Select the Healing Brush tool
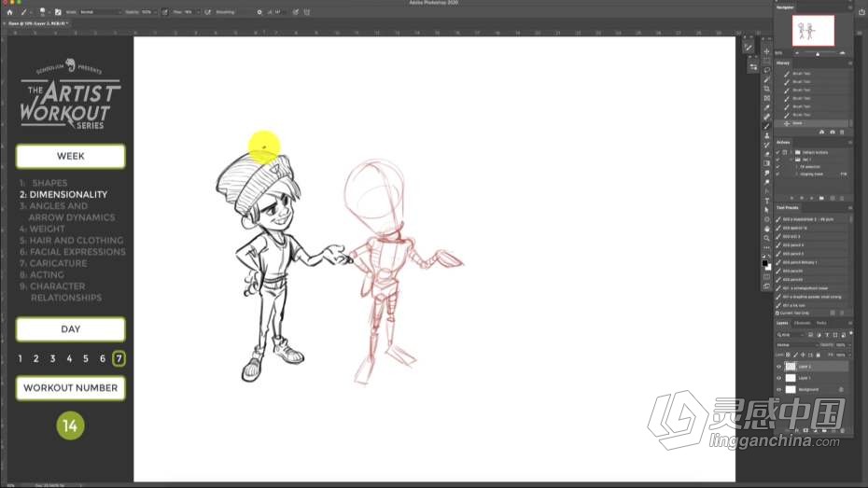868x488 pixels. pyautogui.click(x=766, y=117)
